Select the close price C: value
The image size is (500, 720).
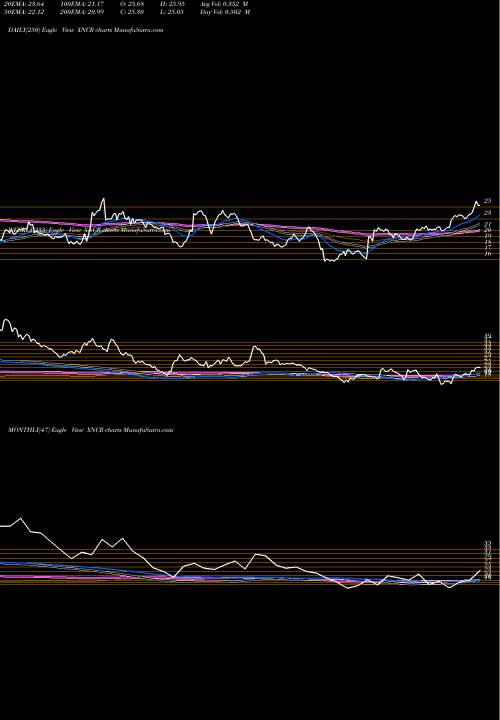click(132, 12)
